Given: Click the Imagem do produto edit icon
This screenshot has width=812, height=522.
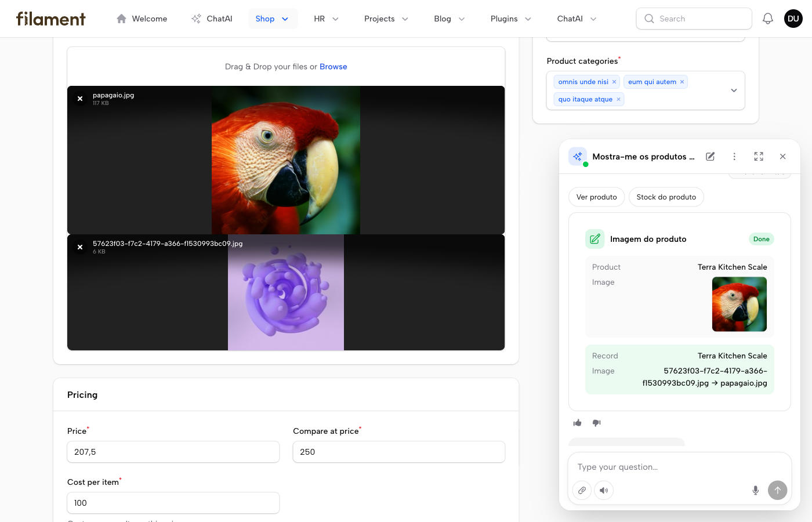Looking at the screenshot, I should [x=595, y=239].
